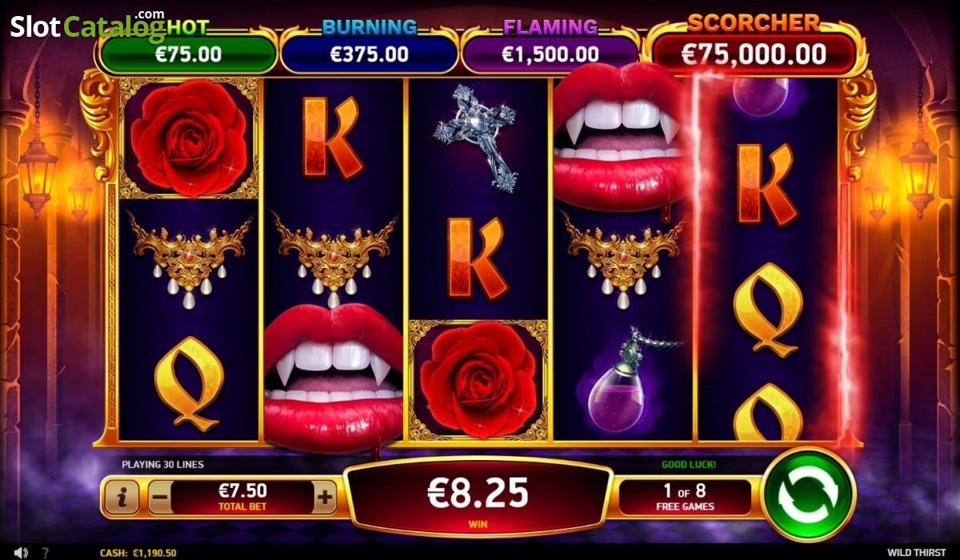960x560 pixels.
Task: Click the silver cross symbol
Action: coord(478,138)
